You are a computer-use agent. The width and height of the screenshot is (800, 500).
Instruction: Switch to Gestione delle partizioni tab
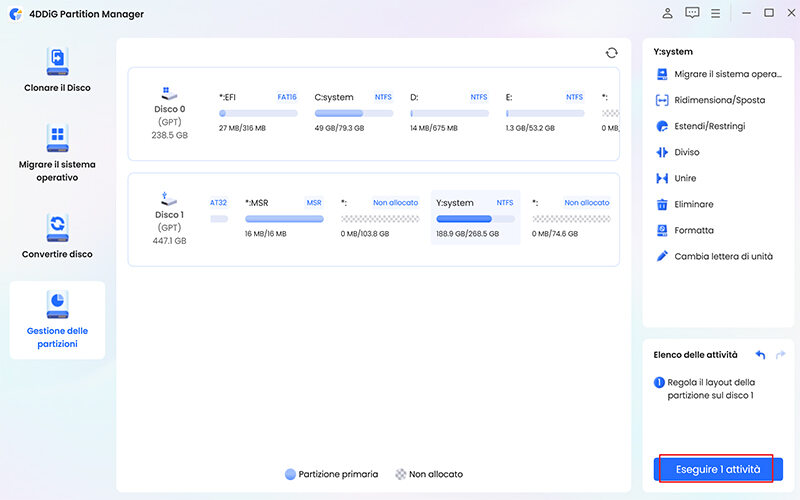pos(57,319)
